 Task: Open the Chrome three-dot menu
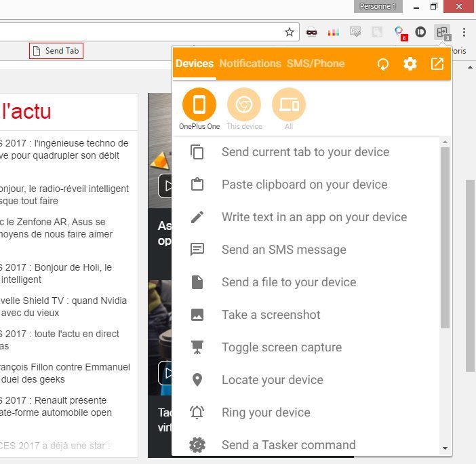click(x=464, y=32)
